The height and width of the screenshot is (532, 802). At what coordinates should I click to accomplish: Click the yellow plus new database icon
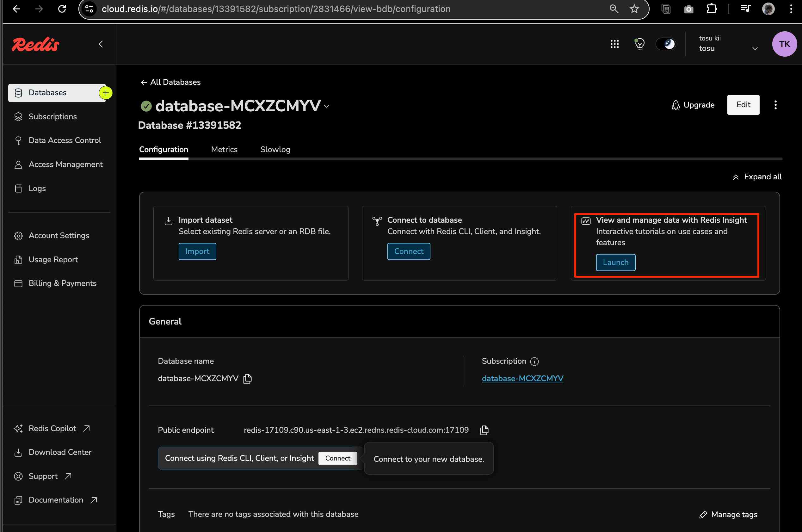click(106, 93)
